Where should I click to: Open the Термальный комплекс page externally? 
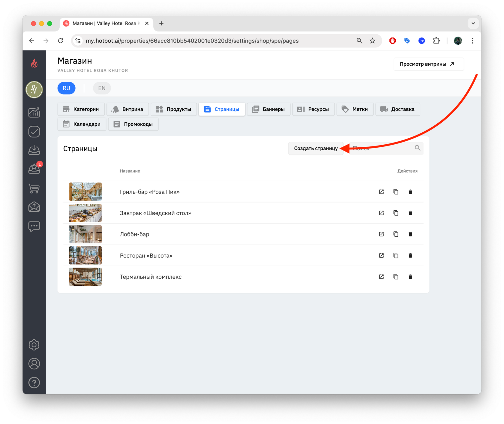point(381,277)
